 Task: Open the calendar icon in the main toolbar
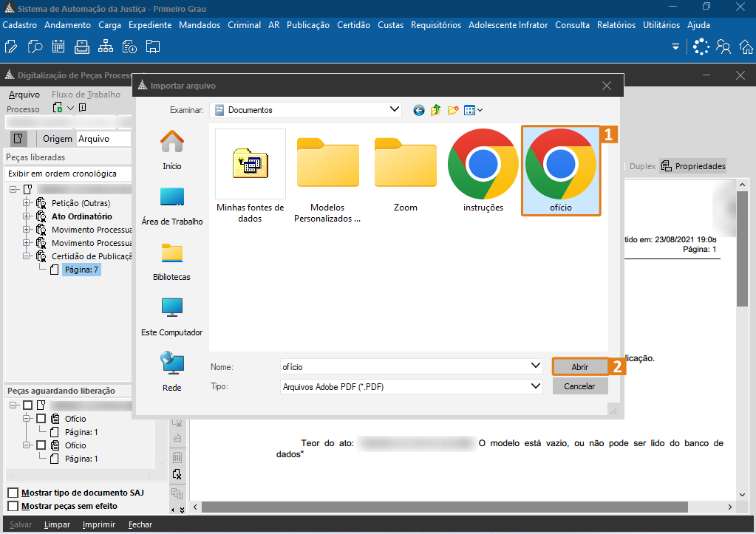click(x=58, y=47)
